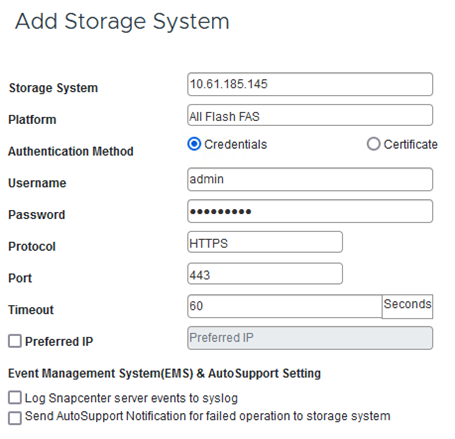The width and height of the screenshot is (455, 439).
Task: Click the Preferred IP checkbox label
Action: pos(59,341)
